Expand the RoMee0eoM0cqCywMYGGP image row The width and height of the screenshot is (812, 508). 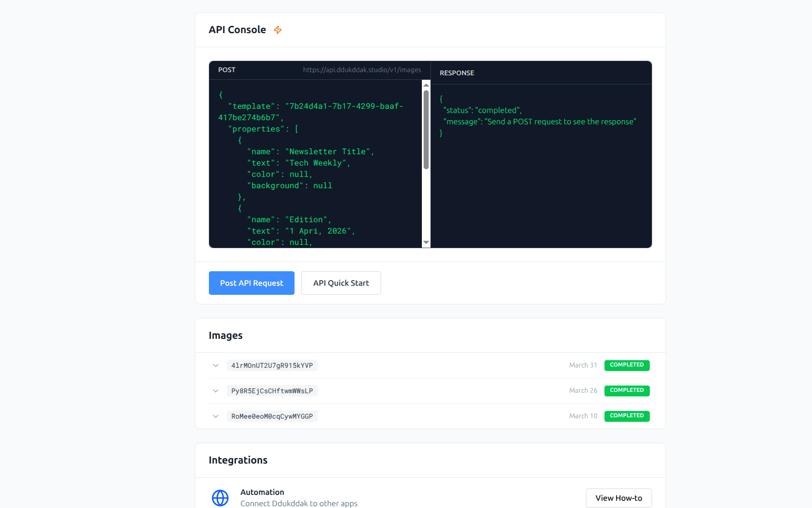215,416
